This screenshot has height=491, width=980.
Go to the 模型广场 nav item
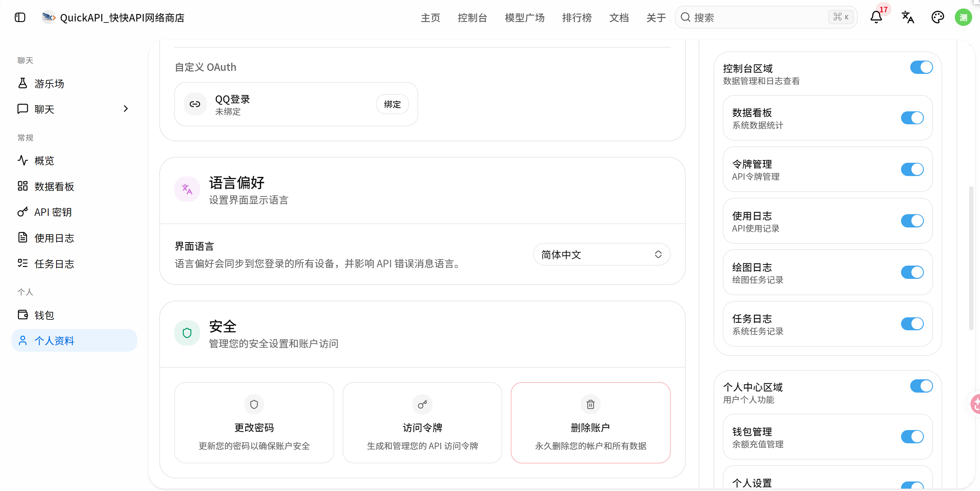tap(524, 17)
